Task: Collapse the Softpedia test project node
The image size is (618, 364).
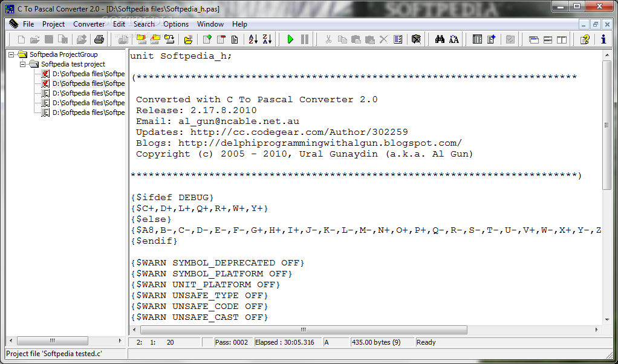Action: [x=22, y=64]
